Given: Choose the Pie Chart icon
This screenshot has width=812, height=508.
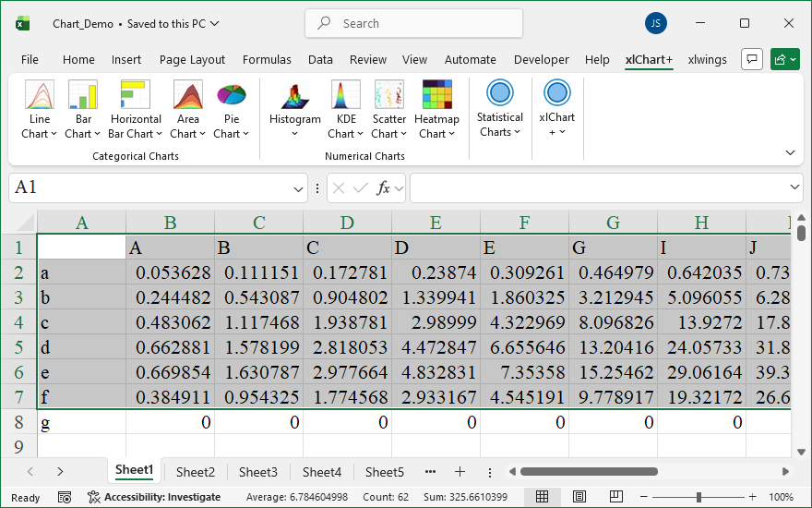Looking at the screenshot, I should (232, 96).
